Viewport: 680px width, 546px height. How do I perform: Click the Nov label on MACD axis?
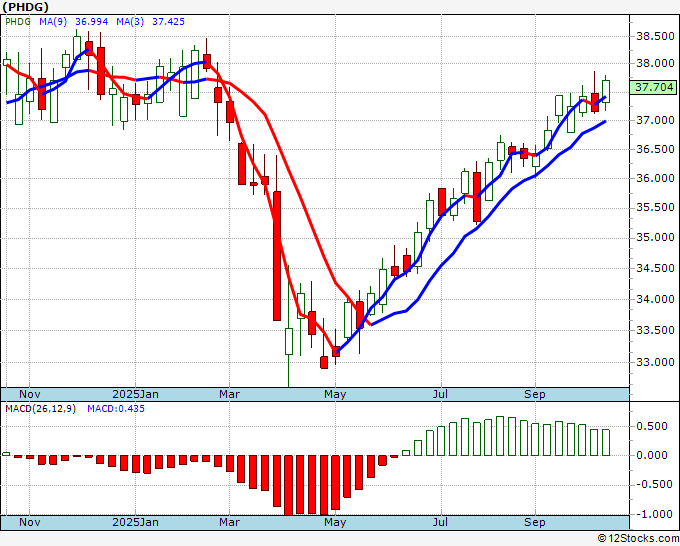pos(29,522)
